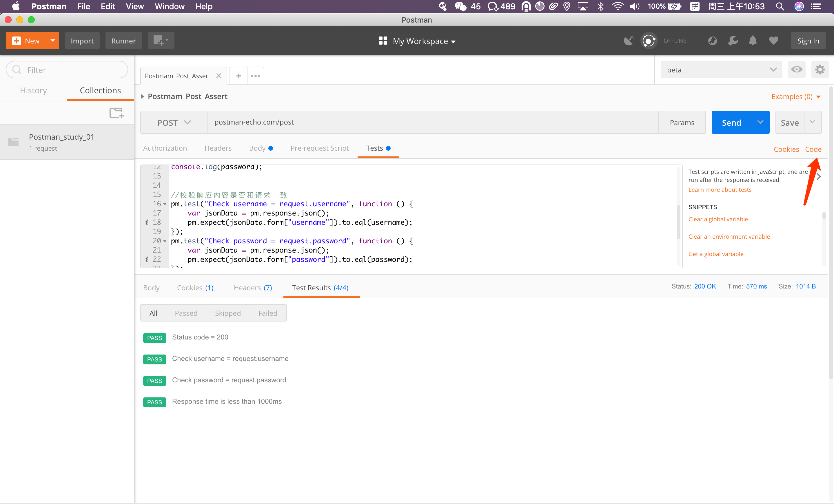Viewport: 834px width, 504px height.
Task: Open the response Cookies (1) tab
Action: pos(195,288)
